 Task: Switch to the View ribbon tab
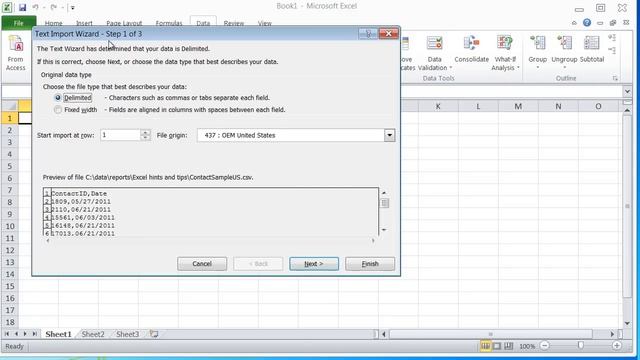point(264,23)
